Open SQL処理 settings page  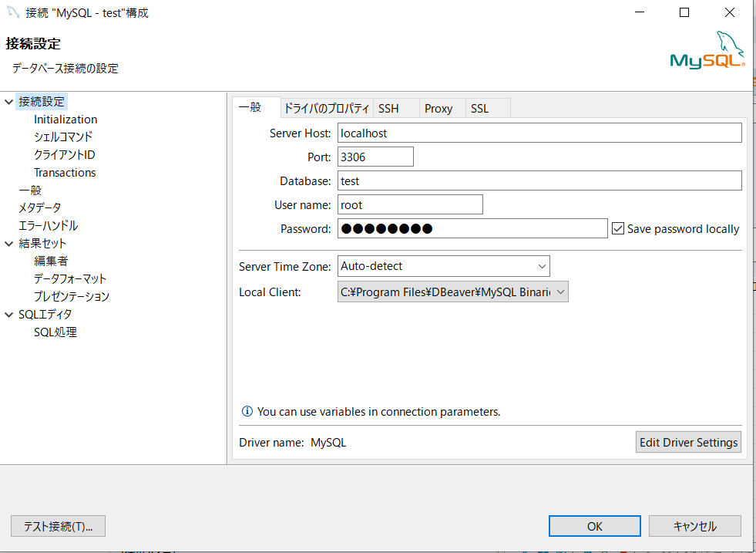pos(55,332)
